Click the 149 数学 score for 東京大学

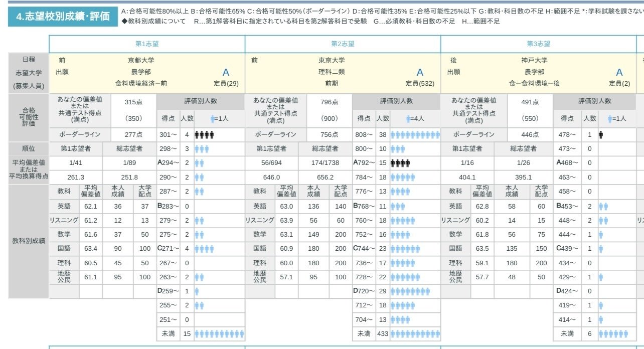tap(313, 234)
